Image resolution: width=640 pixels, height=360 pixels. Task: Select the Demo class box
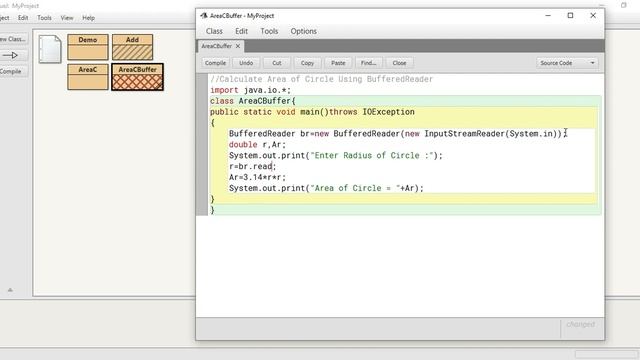coord(88,47)
